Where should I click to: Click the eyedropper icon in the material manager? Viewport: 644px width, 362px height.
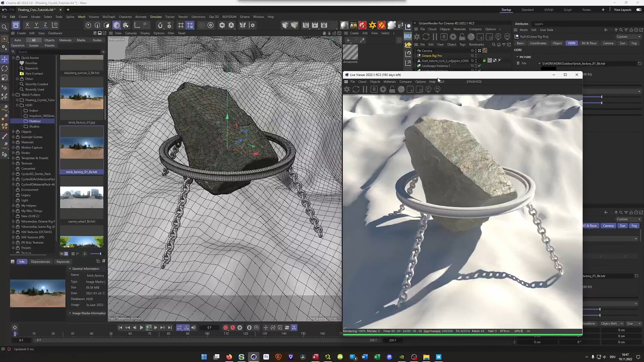[x=362, y=40]
